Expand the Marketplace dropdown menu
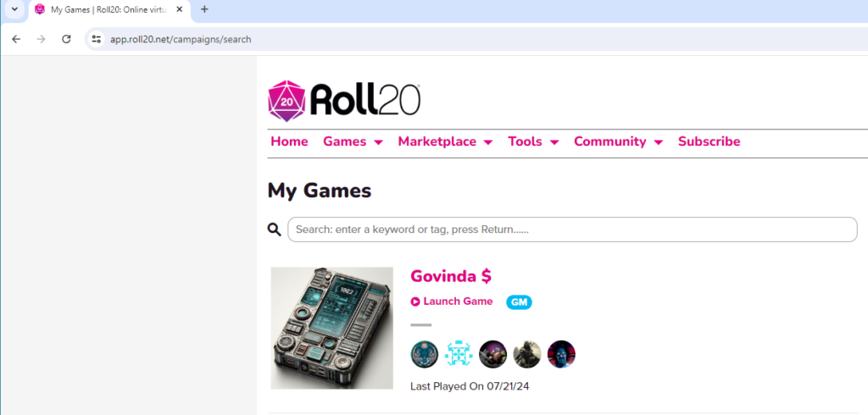The height and width of the screenshot is (415, 868). point(446,141)
